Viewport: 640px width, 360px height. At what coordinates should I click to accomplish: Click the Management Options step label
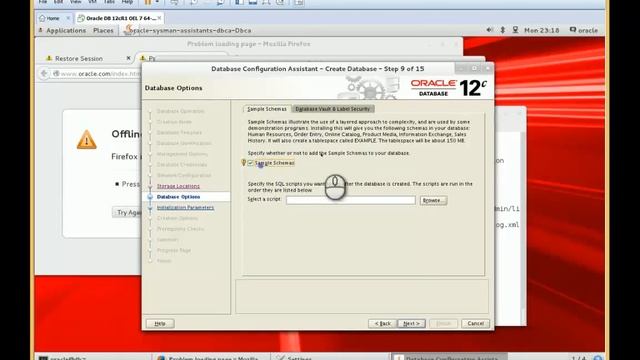click(x=182, y=154)
